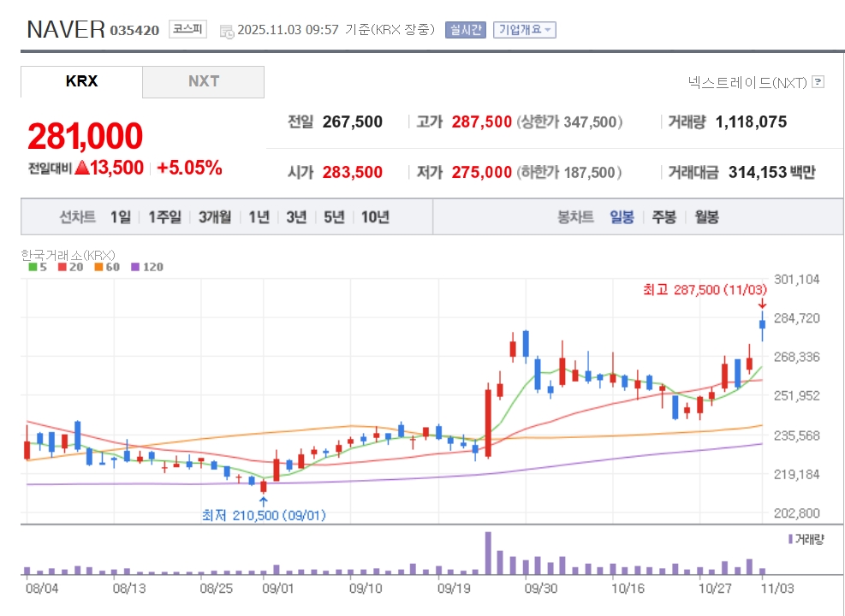Show the 1일 line chart
Screen dimensions: 845x616
[120, 216]
